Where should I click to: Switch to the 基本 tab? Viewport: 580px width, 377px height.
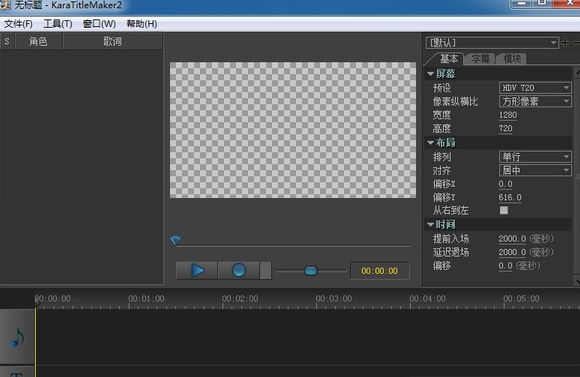[x=448, y=58]
